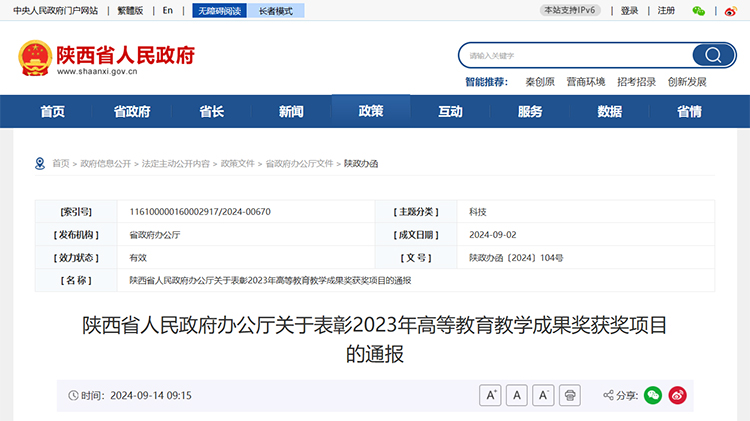
Task: Open the WeChat icon in top bar
Action: 699,11
